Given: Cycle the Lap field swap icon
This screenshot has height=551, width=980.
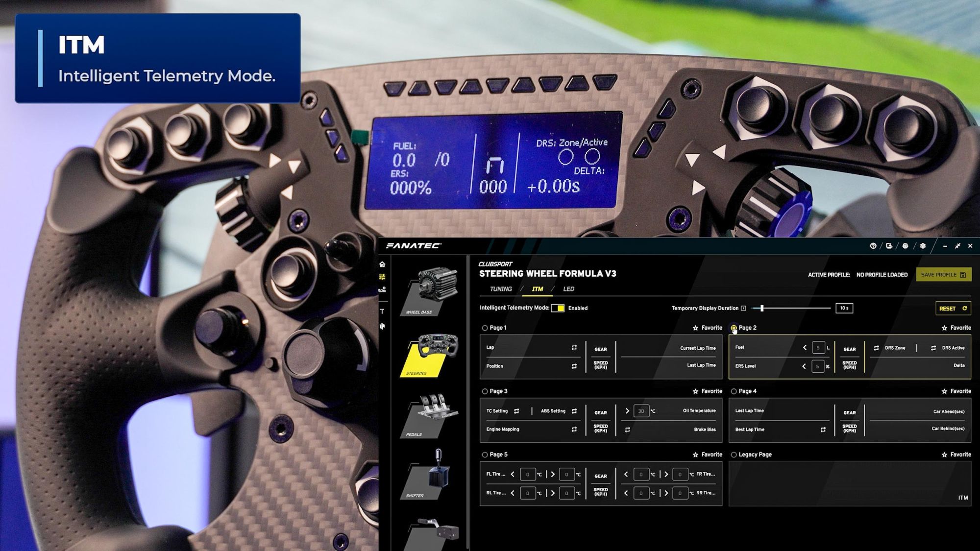Looking at the screenshot, I should click(574, 348).
